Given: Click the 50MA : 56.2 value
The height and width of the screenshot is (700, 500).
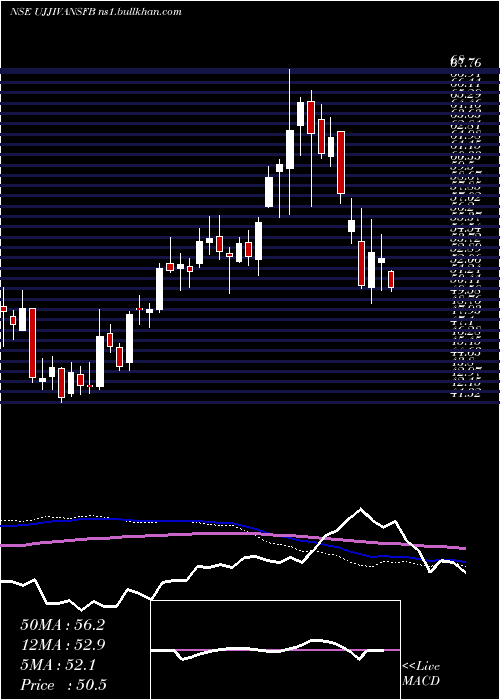Looking at the screenshot, I should [62, 625].
